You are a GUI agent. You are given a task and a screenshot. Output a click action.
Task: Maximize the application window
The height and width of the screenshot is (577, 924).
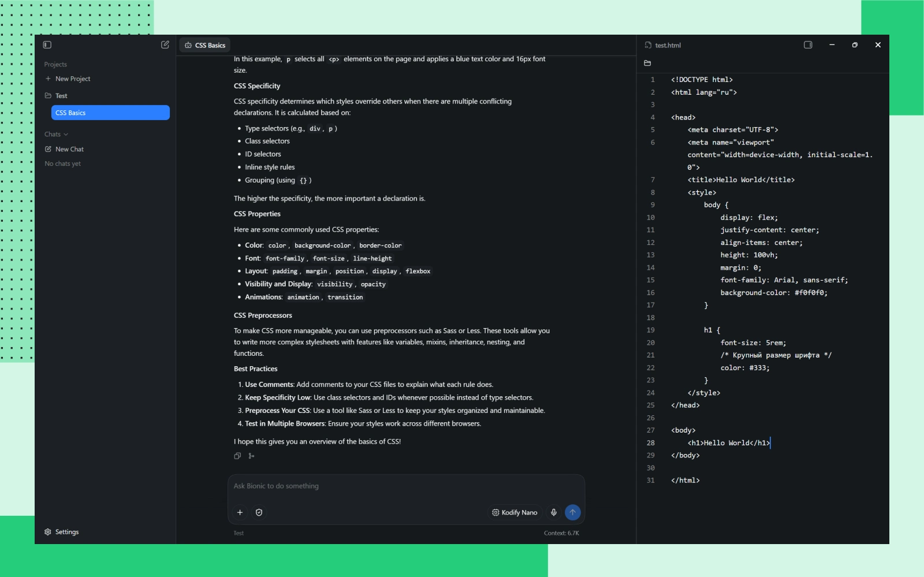(x=855, y=45)
